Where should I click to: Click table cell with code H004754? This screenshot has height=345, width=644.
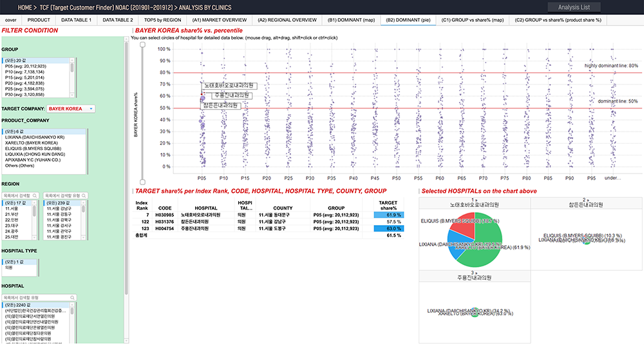165,228
